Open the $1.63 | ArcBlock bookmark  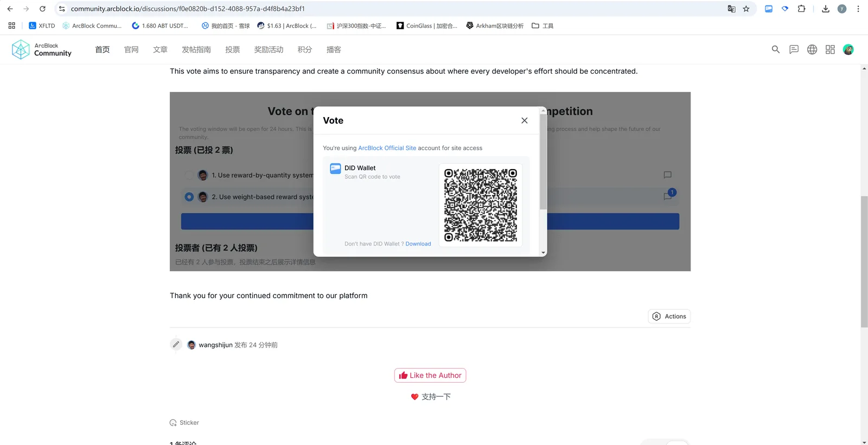pyautogui.click(x=287, y=25)
